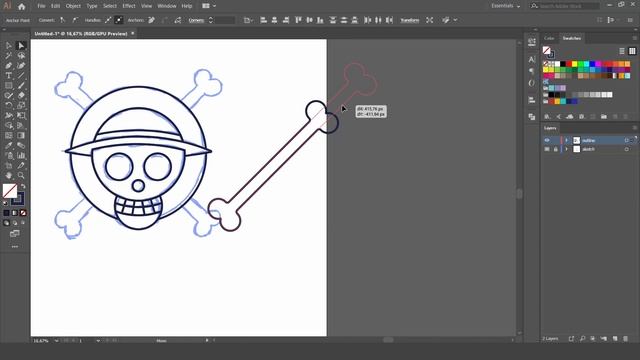Click horizontal align left icon
This screenshot has height=360, width=640.
263,20
